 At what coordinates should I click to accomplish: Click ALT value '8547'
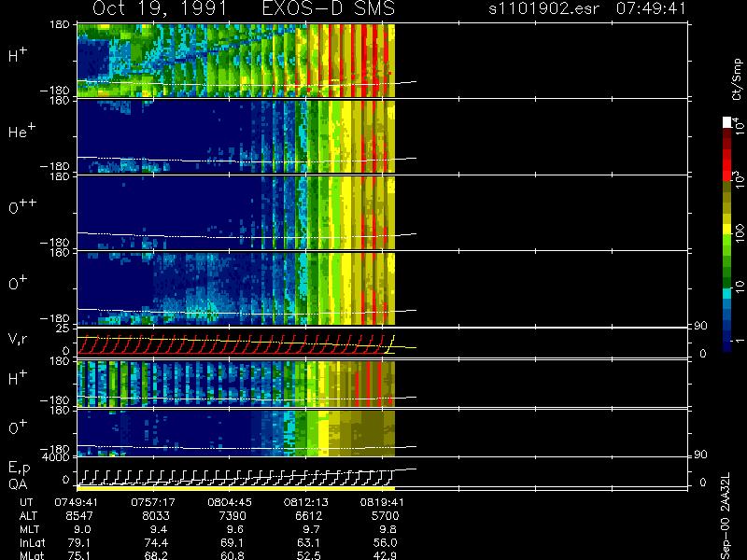coord(79,516)
